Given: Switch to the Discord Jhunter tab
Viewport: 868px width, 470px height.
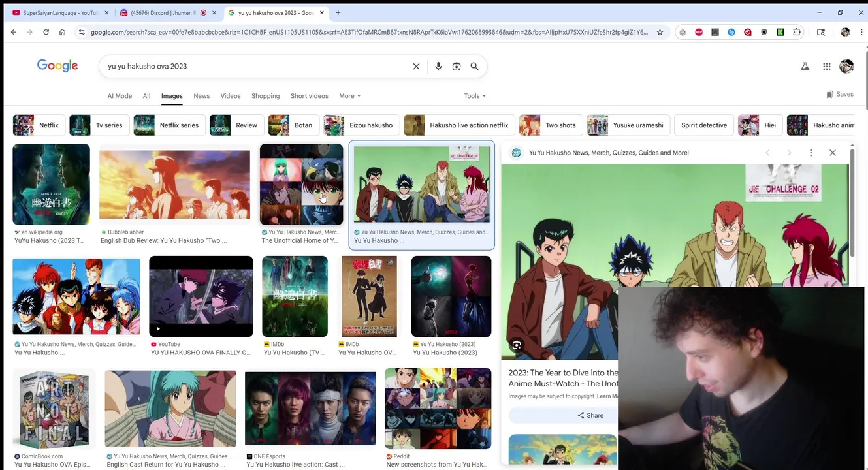Looking at the screenshot, I should pos(163,12).
